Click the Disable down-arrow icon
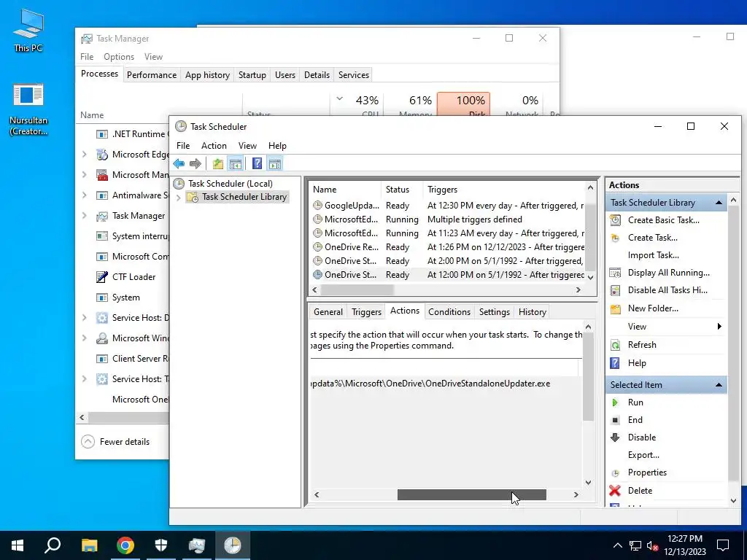Screen dimensions: 747x560 pos(616,437)
